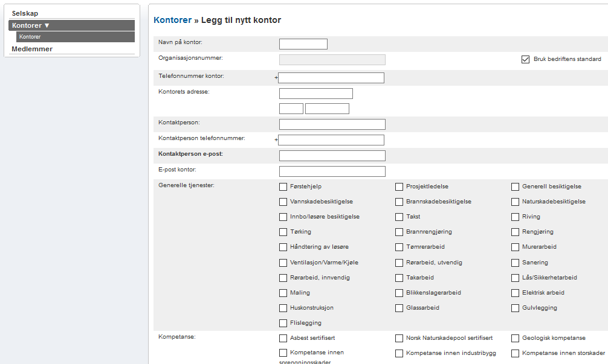Uncheck Bruk bedriftens standard checkbox
Screen dimensions: 608x364
pyautogui.click(x=525, y=59)
